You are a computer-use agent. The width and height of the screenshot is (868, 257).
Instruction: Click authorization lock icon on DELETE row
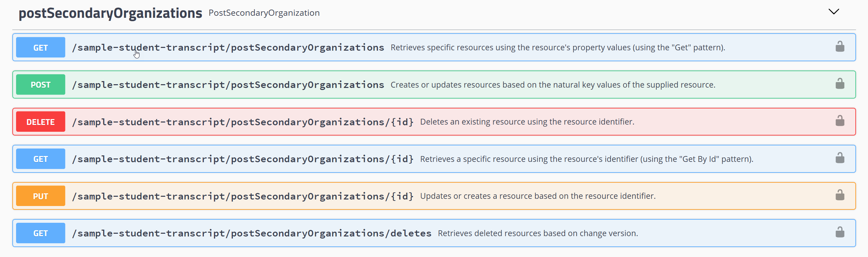[x=840, y=121]
